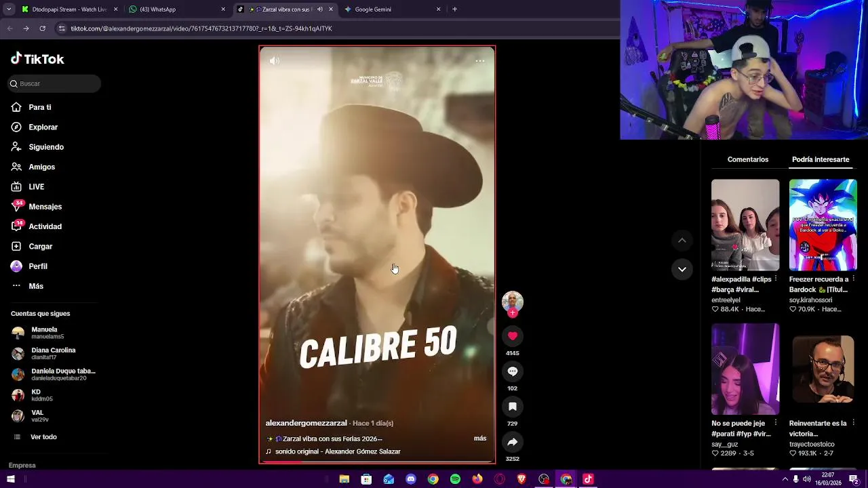Open entreelyel creator link
Image resolution: width=868 pixels, height=488 pixels.
[726, 300]
